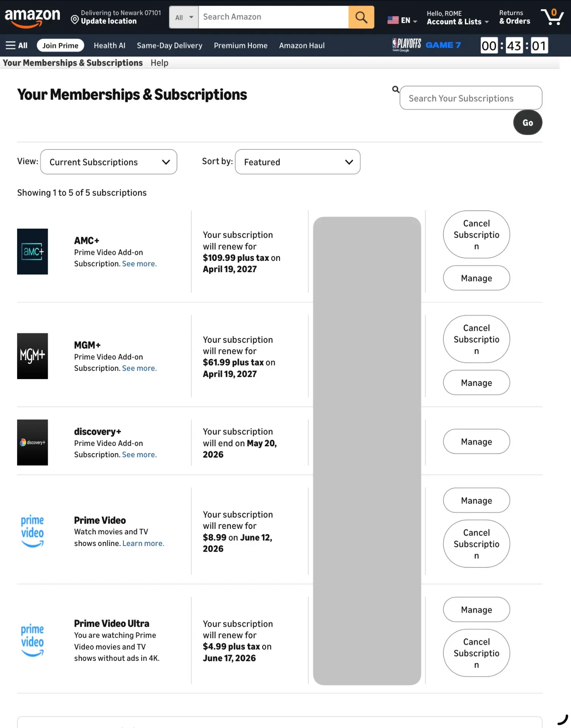The width and height of the screenshot is (571, 728).
Task: Click the orange search magnifier button
Action: click(x=361, y=17)
